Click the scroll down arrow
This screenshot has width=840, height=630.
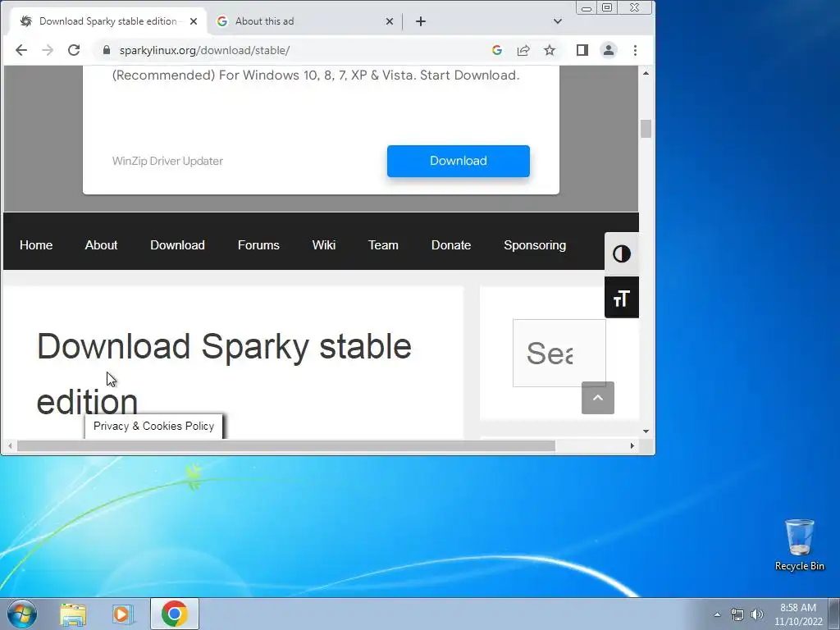pos(646,431)
